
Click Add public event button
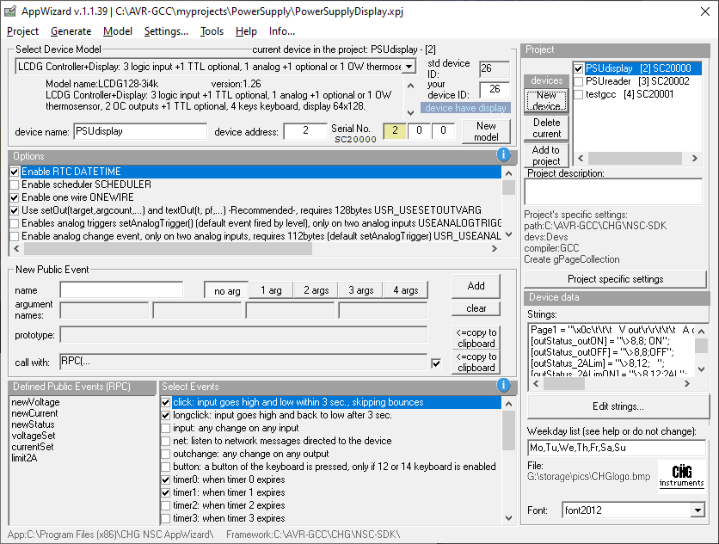click(x=476, y=286)
